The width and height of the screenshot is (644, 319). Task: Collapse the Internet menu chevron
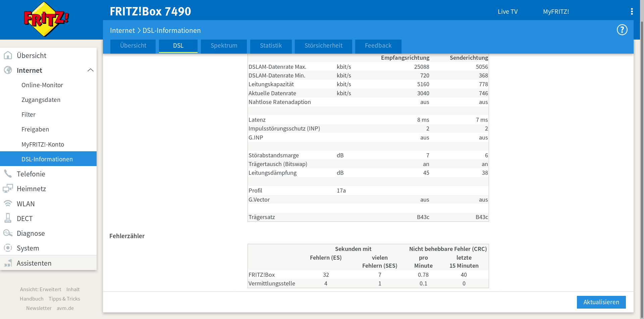90,70
